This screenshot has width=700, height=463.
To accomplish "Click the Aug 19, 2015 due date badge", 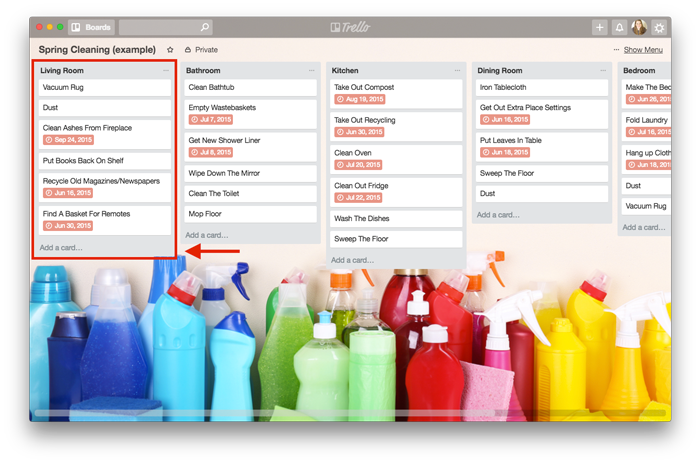I will [x=360, y=99].
